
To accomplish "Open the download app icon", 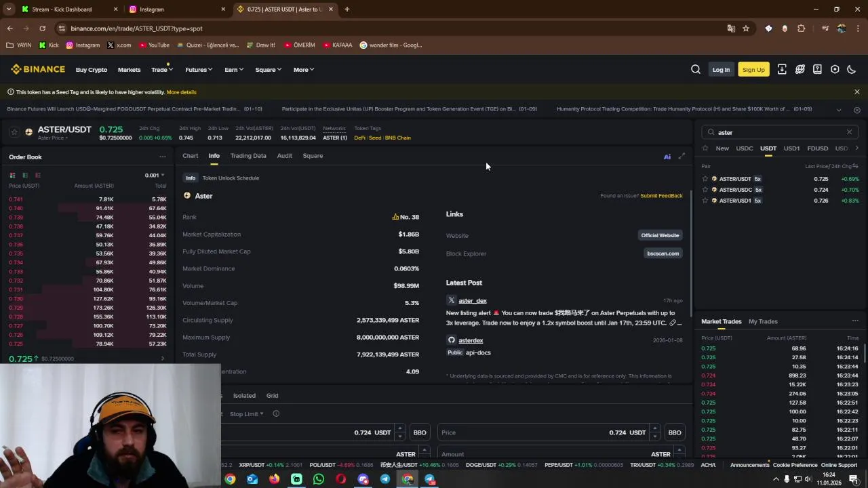I will pos(782,69).
